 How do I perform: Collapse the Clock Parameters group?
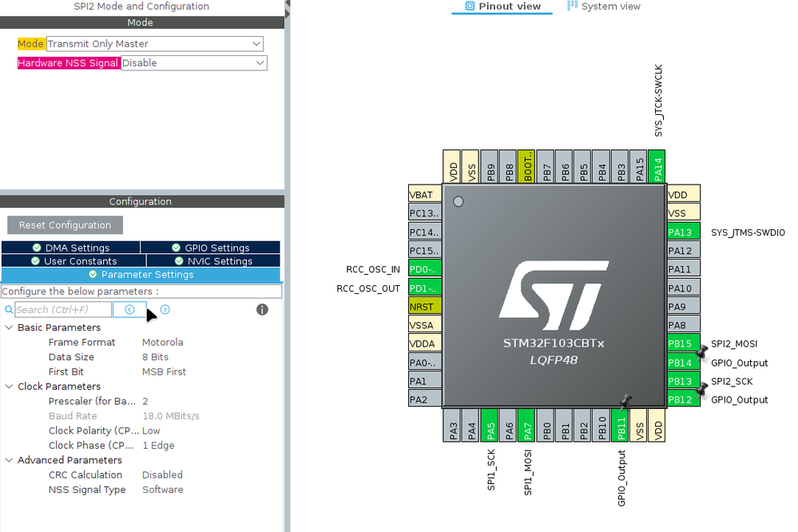9,387
